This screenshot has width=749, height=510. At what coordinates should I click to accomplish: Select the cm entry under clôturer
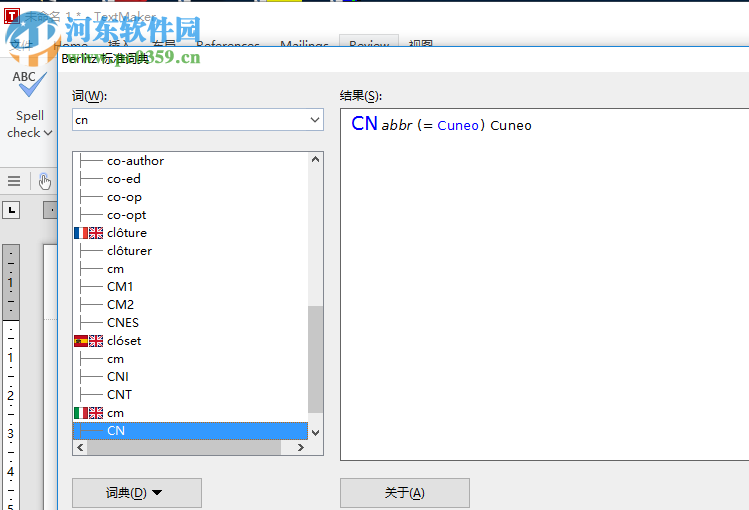click(x=115, y=269)
